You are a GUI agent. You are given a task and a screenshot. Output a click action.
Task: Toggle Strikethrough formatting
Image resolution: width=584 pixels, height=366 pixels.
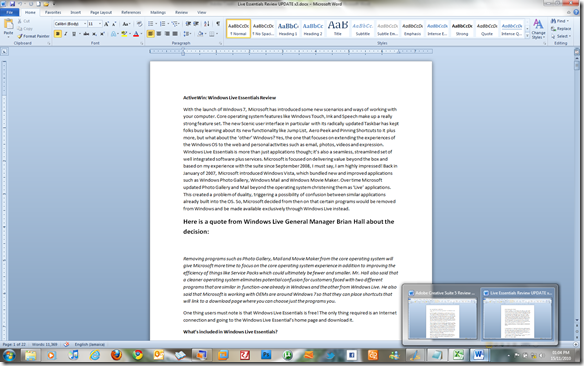pos(86,34)
